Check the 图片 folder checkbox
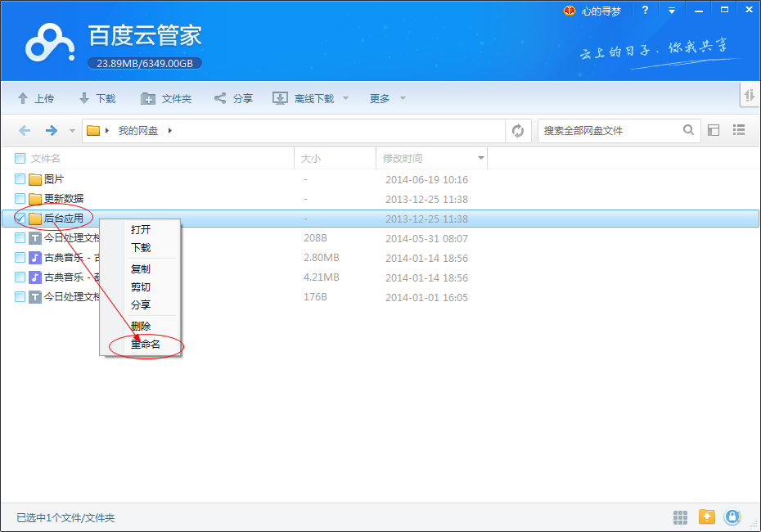Image resolution: width=761 pixels, height=532 pixels. tap(20, 178)
